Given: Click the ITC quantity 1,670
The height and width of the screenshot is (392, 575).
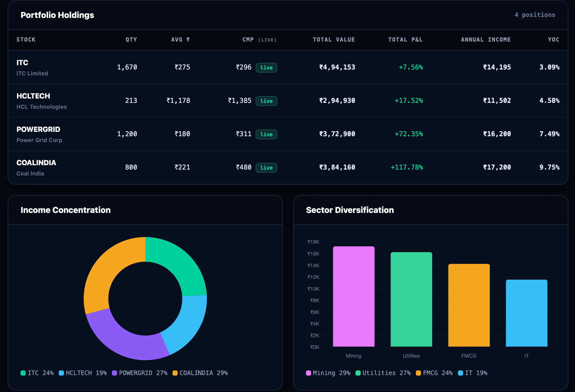Looking at the screenshot, I should (x=127, y=67).
